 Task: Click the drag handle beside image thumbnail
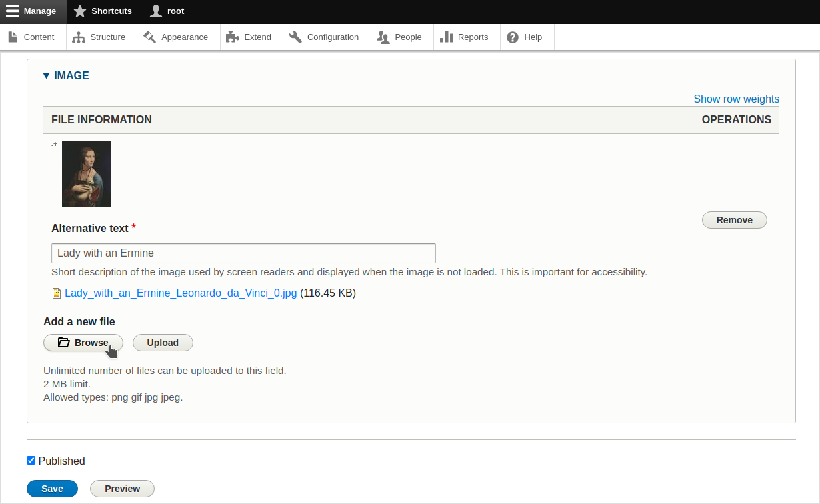point(55,143)
